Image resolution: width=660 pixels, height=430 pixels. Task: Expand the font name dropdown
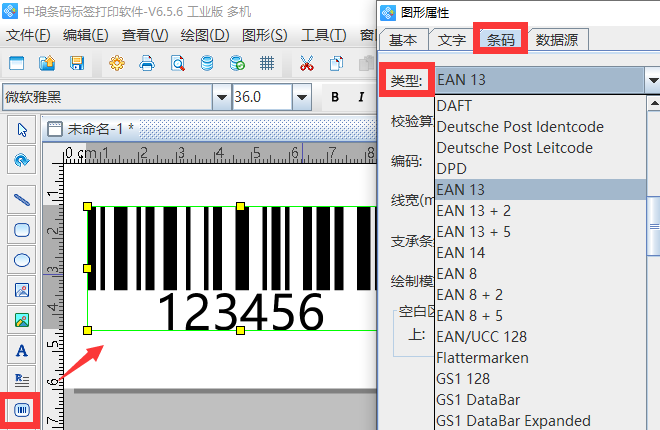click(x=221, y=97)
